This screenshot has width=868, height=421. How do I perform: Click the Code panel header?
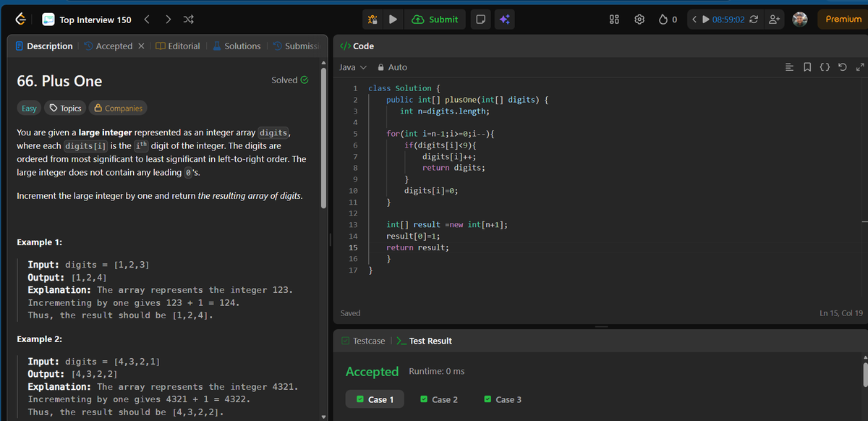pos(357,46)
